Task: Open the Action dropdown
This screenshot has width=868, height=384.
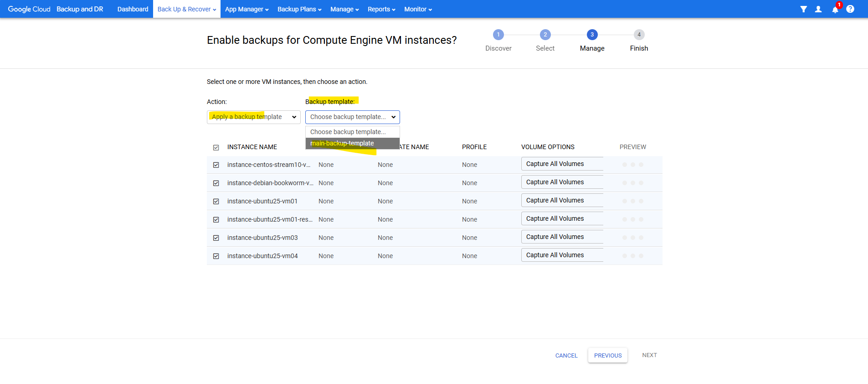Action: 253,117
